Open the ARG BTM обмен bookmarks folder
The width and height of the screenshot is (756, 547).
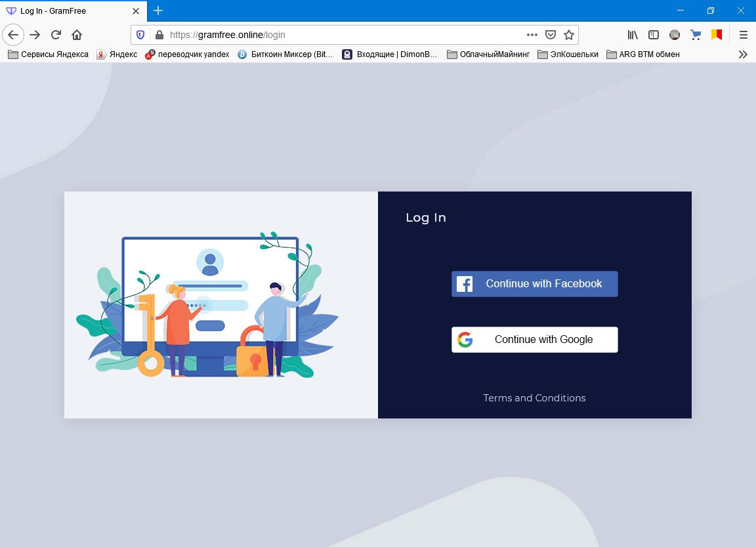642,54
